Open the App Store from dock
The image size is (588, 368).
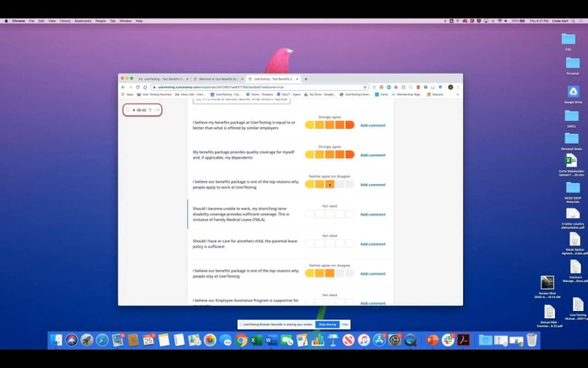tap(379, 340)
